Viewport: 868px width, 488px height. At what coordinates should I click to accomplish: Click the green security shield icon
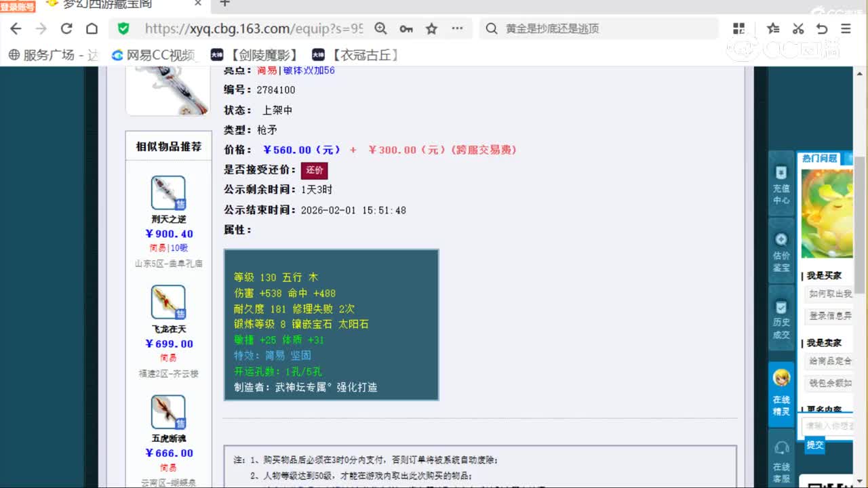coord(123,29)
